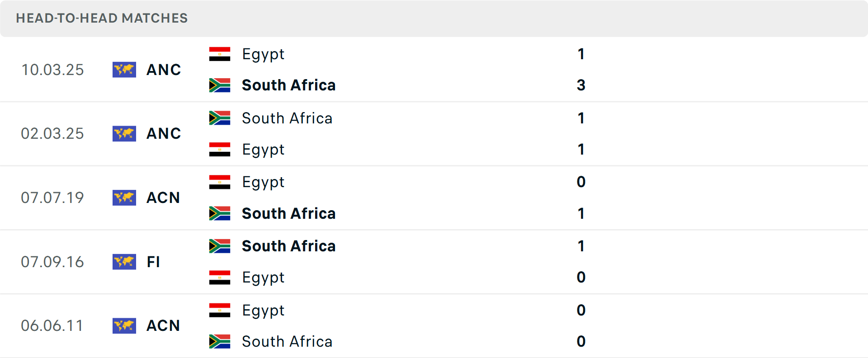Click the world map icon beside 10.03.25
Image resolution: width=868 pixels, height=358 pixels.
click(124, 70)
